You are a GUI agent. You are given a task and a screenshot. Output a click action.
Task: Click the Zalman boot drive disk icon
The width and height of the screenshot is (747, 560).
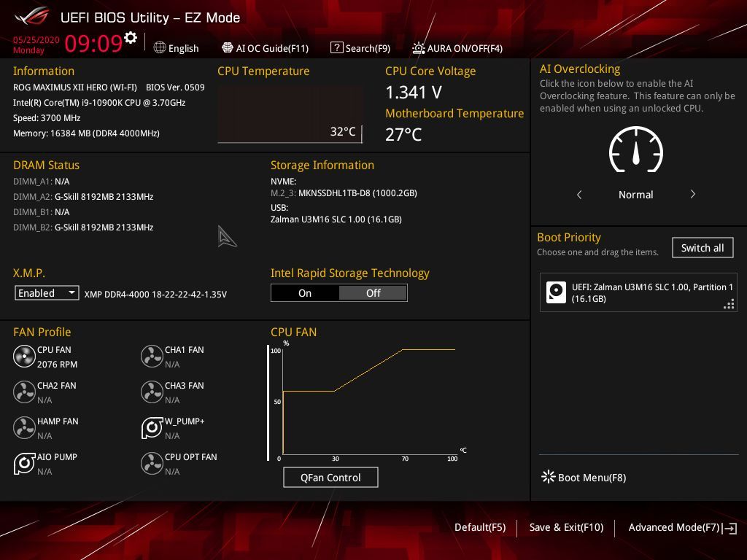point(556,292)
